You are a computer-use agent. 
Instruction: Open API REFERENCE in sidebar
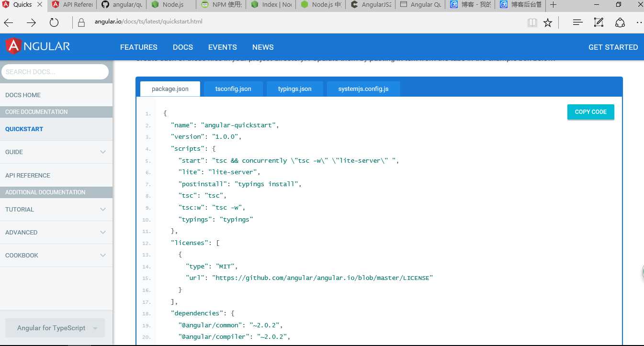56,175
